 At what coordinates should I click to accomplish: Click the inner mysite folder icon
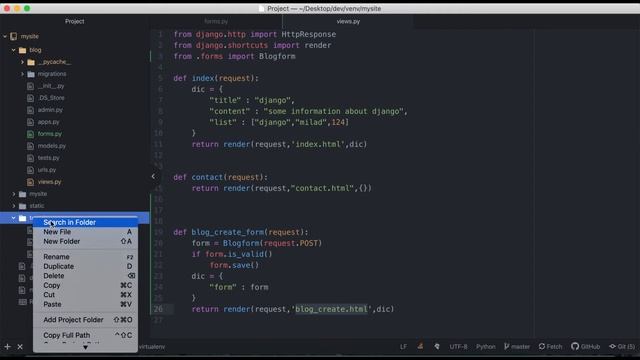[22, 194]
